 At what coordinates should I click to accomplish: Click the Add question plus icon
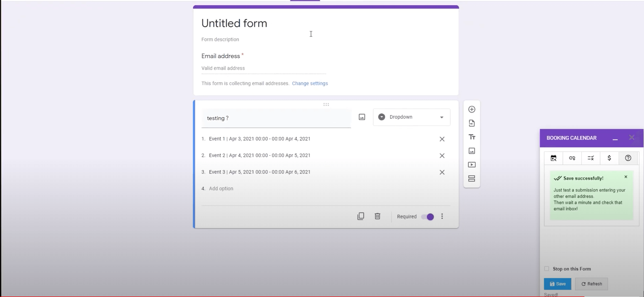click(x=471, y=109)
